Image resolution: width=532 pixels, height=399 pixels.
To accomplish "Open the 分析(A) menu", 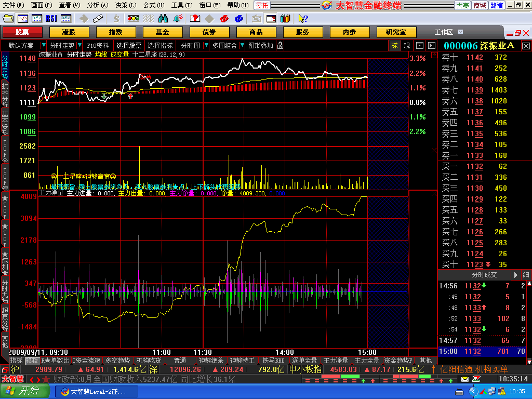I will [x=98, y=5].
